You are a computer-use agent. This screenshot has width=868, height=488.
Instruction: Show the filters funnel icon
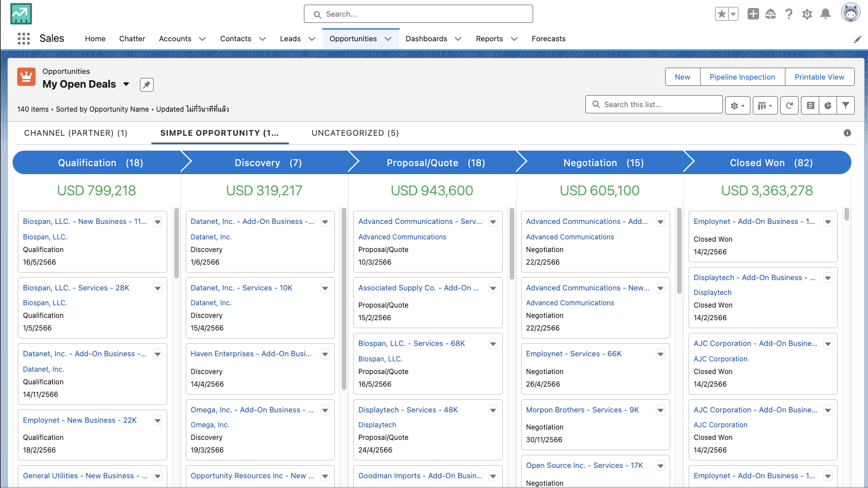846,105
